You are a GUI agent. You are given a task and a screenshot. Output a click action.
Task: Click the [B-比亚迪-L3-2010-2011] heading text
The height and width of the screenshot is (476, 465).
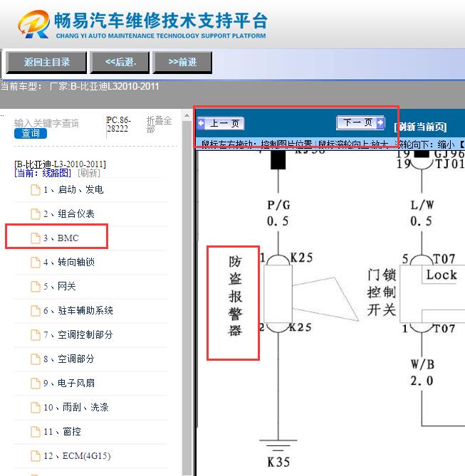(61, 164)
